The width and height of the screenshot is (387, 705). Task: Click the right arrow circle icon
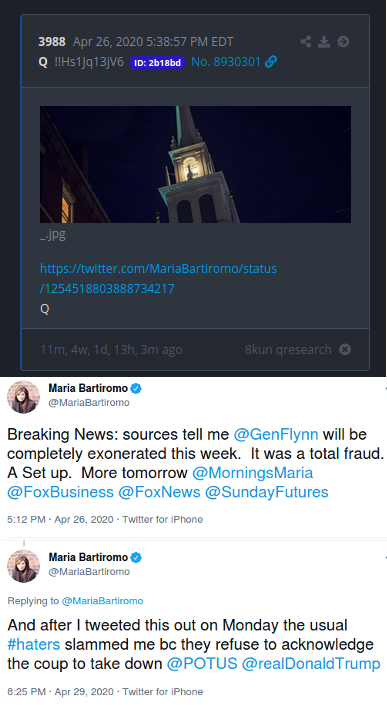[343, 42]
